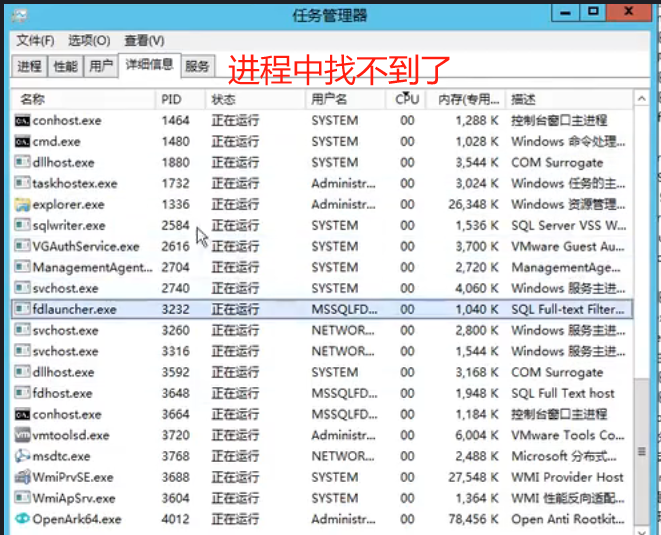The width and height of the screenshot is (661, 535).
Task: Select the WmiApSrv.exe process name
Action: (x=74, y=498)
